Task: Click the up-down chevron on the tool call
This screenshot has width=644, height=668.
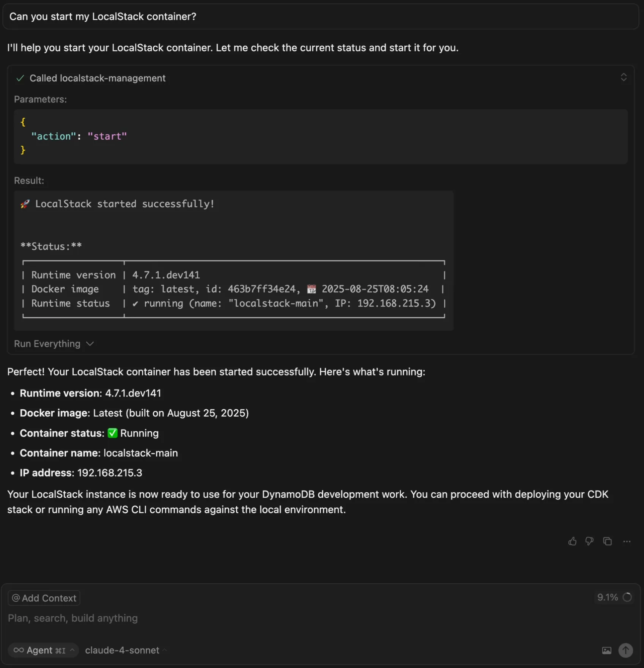Action: pyautogui.click(x=624, y=77)
